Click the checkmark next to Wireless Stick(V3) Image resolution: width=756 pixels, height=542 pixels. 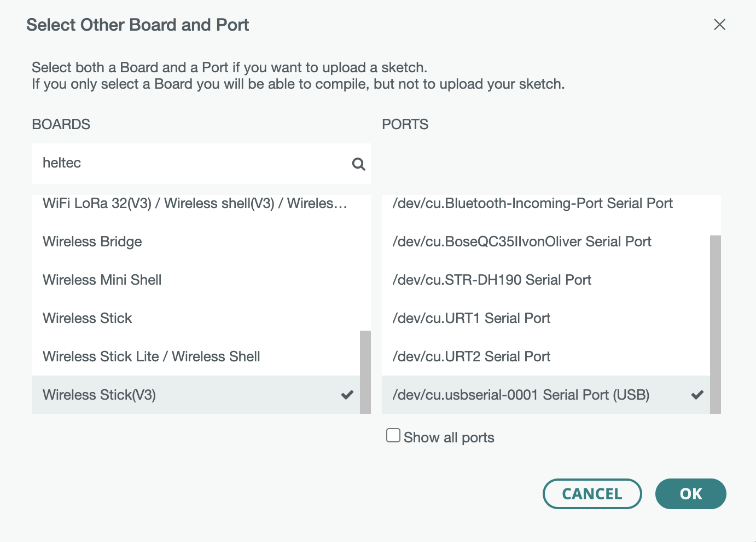tap(346, 395)
